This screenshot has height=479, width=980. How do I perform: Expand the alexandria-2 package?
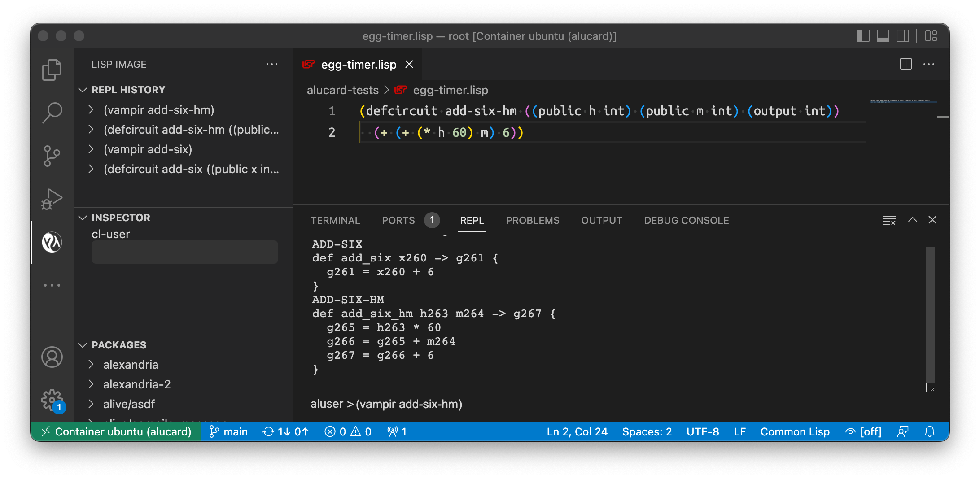click(91, 384)
